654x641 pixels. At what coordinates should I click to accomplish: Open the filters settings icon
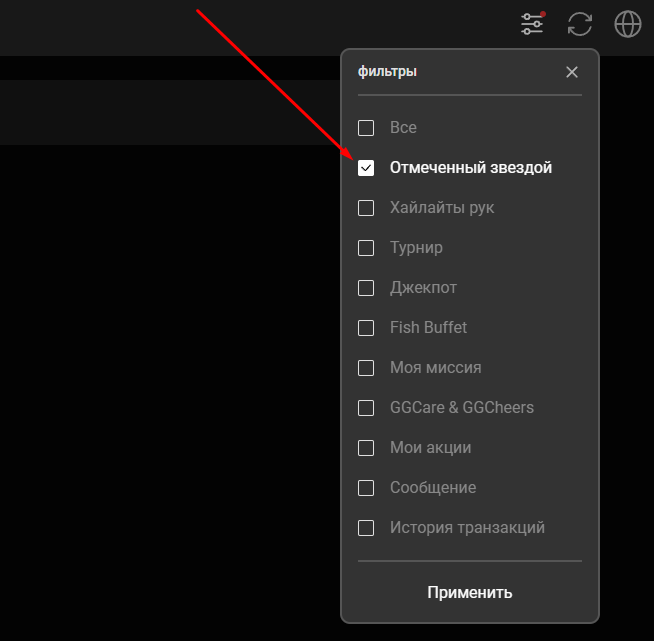pos(532,24)
